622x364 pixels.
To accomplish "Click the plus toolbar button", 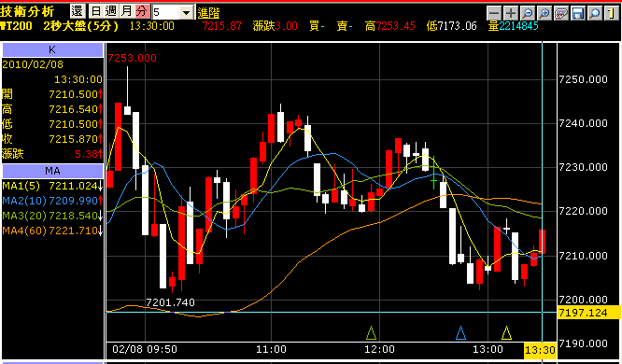I will pos(511,13).
